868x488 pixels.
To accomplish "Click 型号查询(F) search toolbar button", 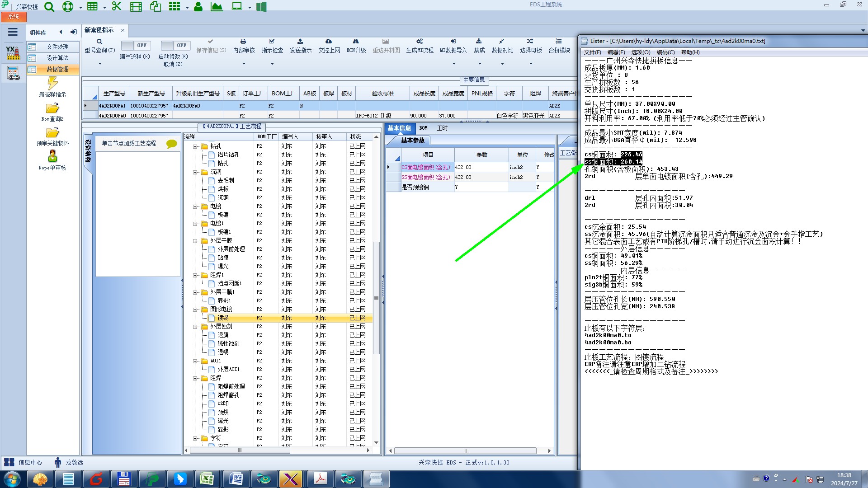I will 100,46.
